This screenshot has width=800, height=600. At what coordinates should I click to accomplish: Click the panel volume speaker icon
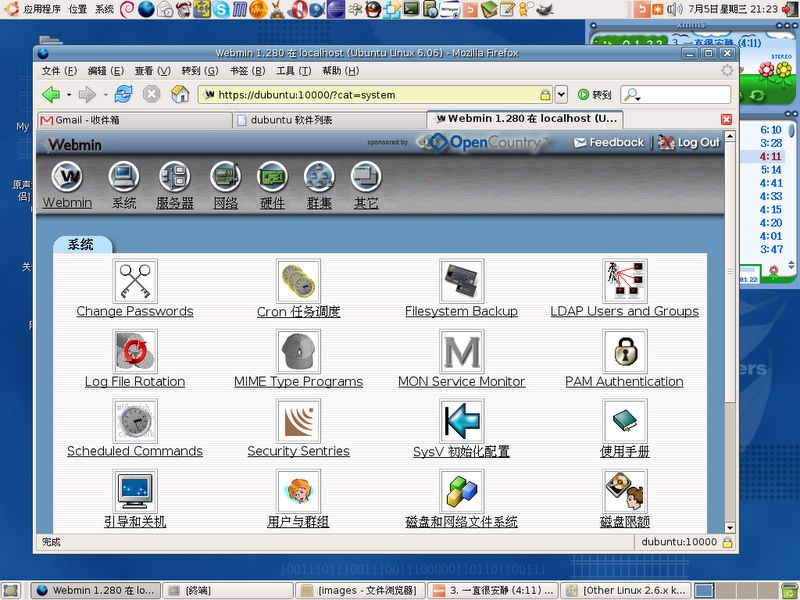674,9
